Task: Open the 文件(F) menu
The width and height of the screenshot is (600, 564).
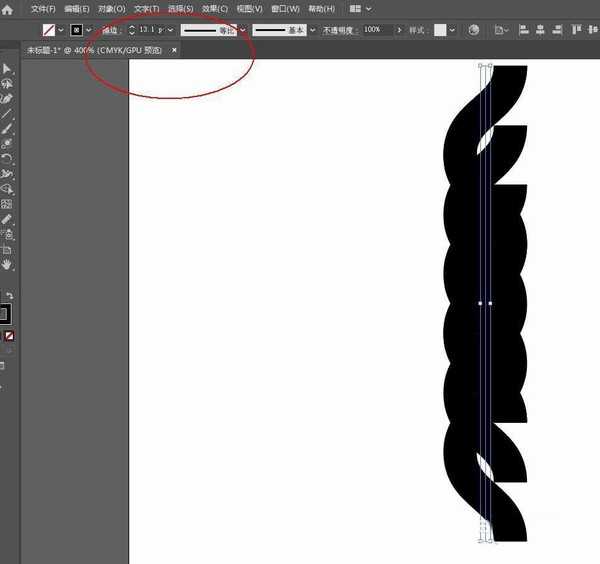Action: point(43,9)
